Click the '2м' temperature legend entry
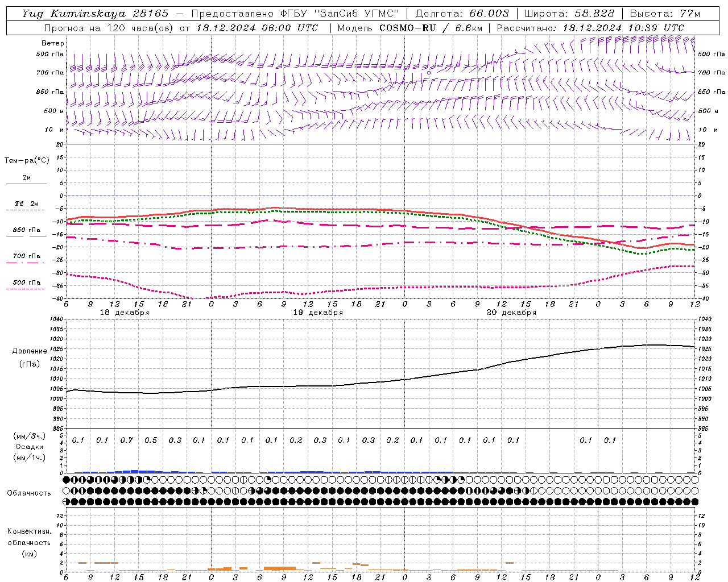The width and height of the screenshot is (728, 582). (x=27, y=177)
